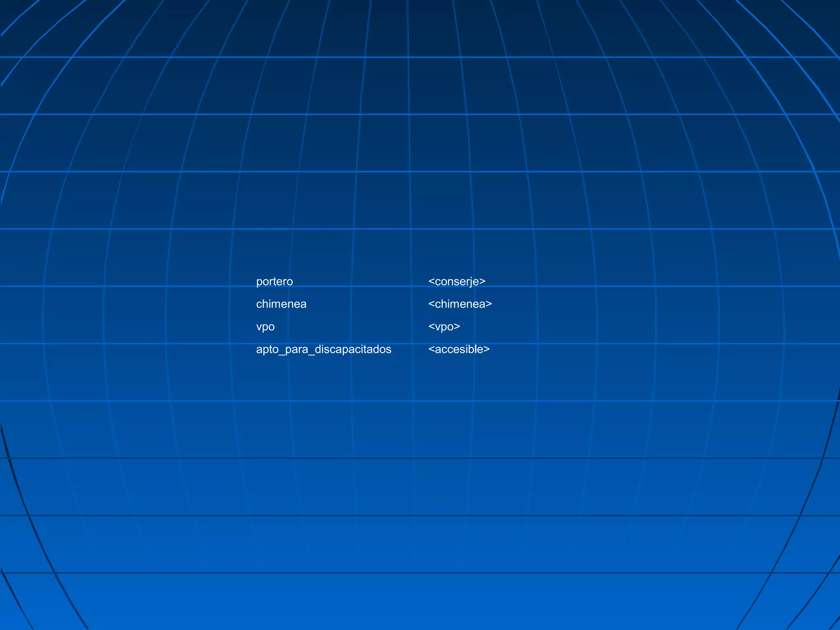Click the closing bracket of <chimenea>
The width and height of the screenshot is (840, 630).
488,304
